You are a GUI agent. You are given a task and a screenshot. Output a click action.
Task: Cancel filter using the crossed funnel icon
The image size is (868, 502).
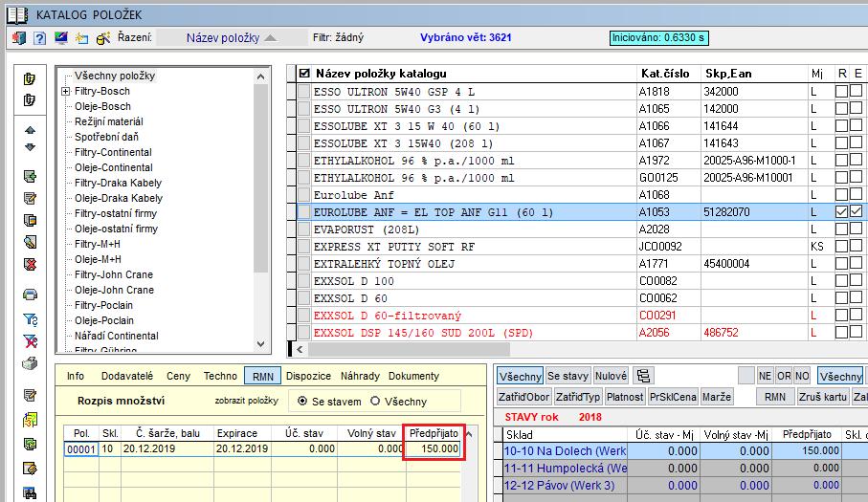(x=30, y=341)
